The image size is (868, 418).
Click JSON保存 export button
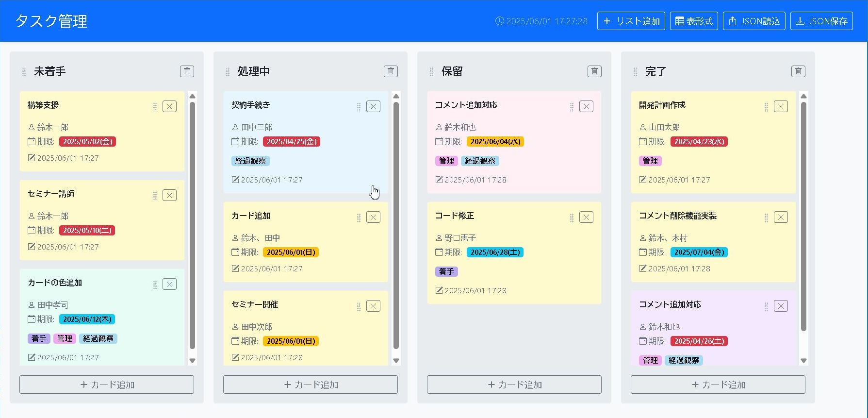click(821, 21)
